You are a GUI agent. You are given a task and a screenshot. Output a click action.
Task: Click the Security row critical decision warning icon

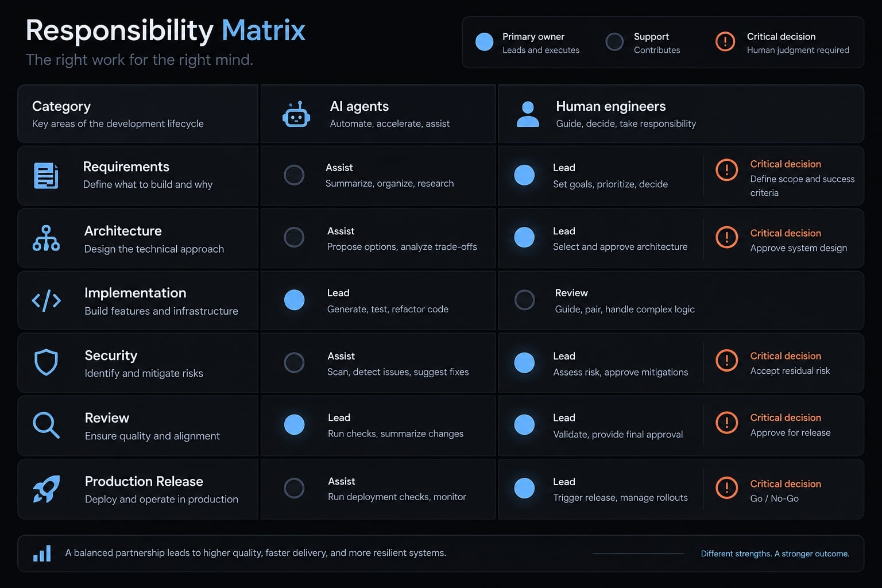point(727,360)
